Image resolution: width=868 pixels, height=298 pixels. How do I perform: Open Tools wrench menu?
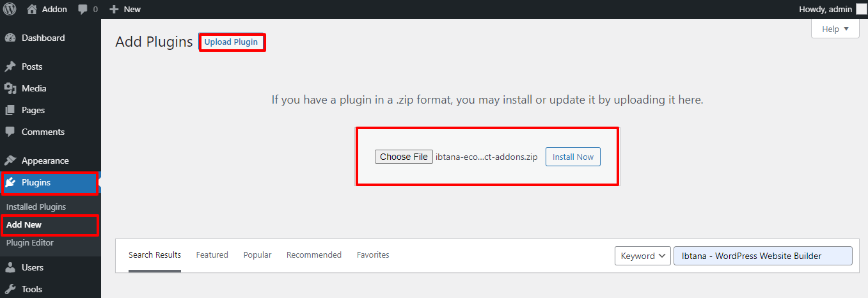10,289
